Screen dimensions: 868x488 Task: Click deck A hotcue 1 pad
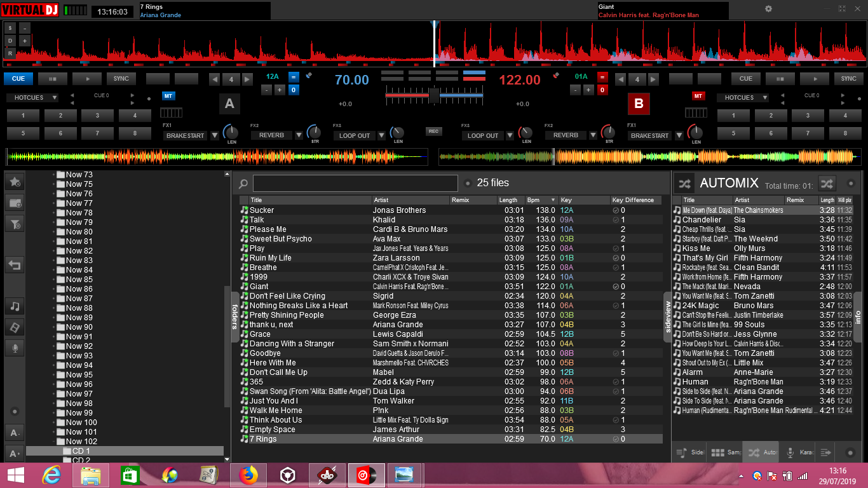click(24, 116)
